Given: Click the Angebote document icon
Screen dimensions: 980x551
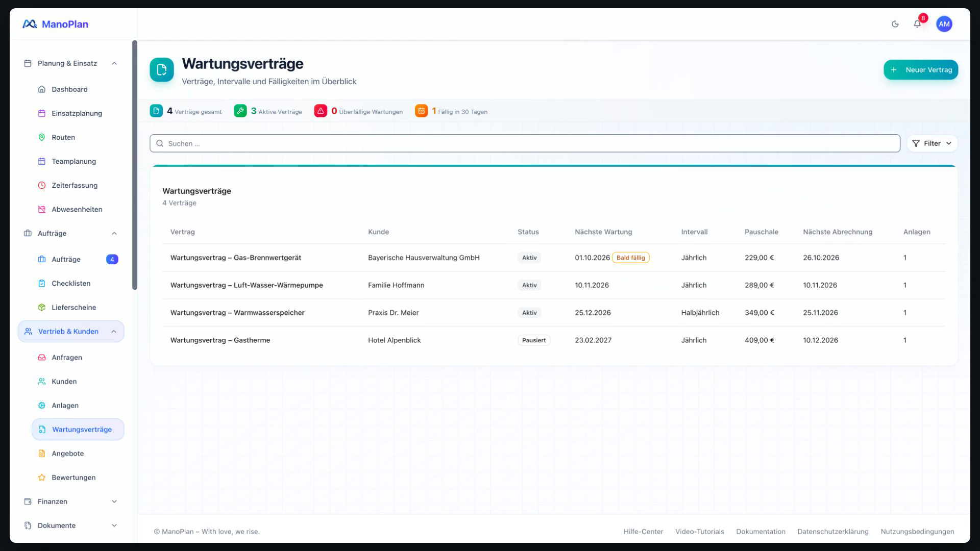Looking at the screenshot, I should [x=42, y=453].
